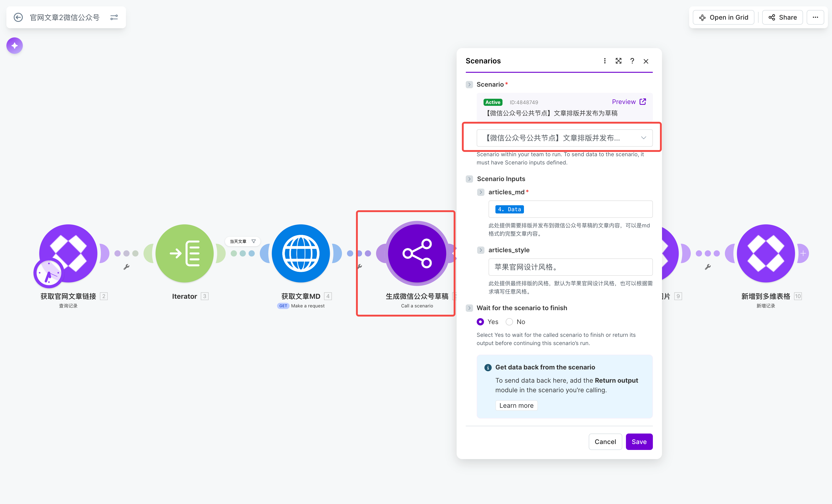The width and height of the screenshot is (832, 504).
Task: Click the clock schedule icon on first module
Action: [x=49, y=273]
